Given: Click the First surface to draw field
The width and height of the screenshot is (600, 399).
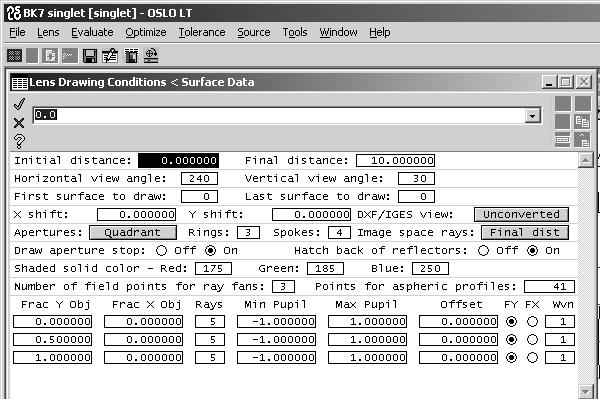Looking at the screenshot, I should pos(199,197).
